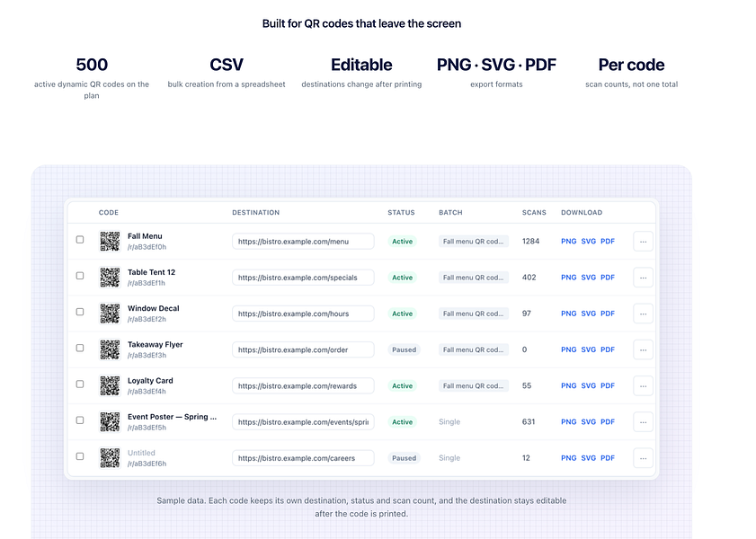Select the Takeaway Flyer row checkbox
This screenshot has height=539, width=756.
pos(80,348)
